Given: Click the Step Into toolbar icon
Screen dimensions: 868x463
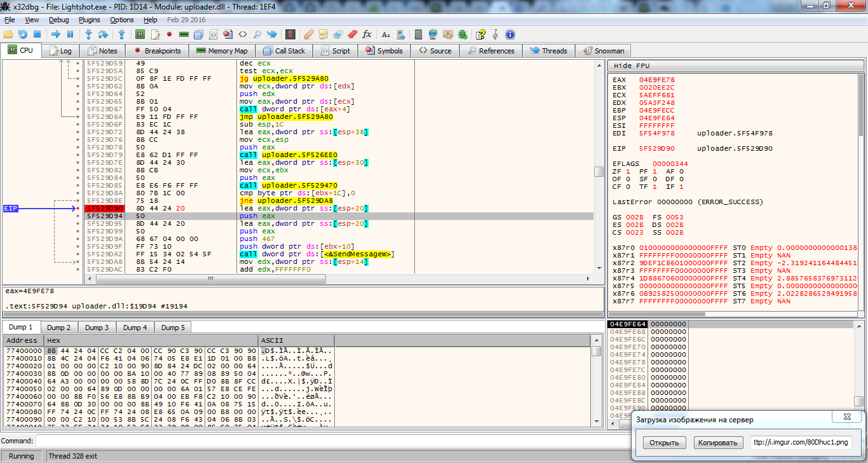Looking at the screenshot, I should coord(88,34).
